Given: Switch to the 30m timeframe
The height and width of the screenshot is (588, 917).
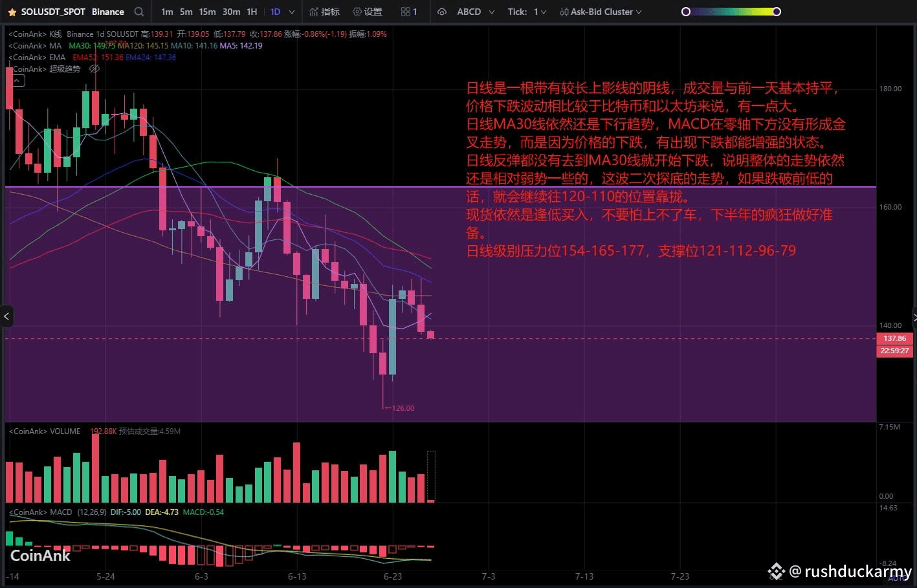Looking at the screenshot, I should [x=231, y=12].
